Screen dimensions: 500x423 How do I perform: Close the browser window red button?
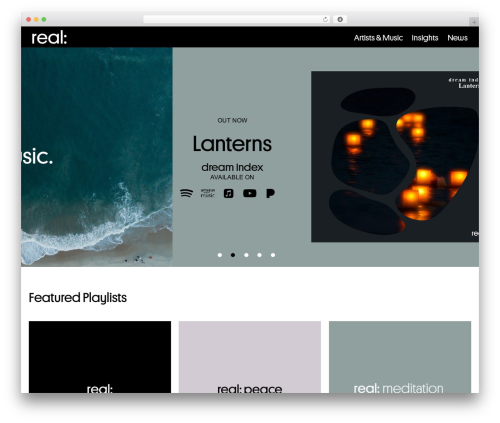coord(29,19)
